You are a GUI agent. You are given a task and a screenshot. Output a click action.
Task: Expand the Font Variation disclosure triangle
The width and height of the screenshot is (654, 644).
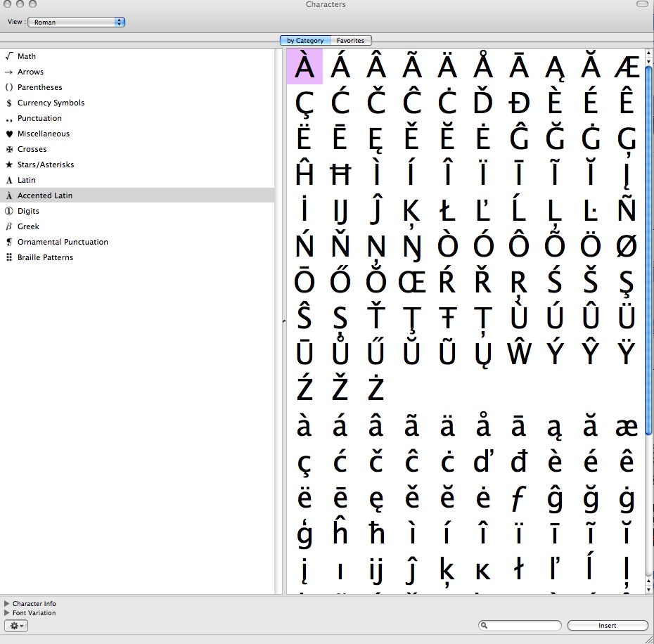point(7,613)
